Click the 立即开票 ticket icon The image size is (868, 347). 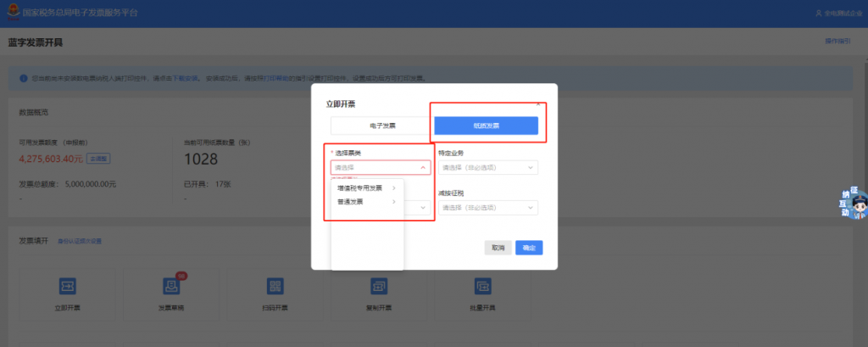coord(68,286)
